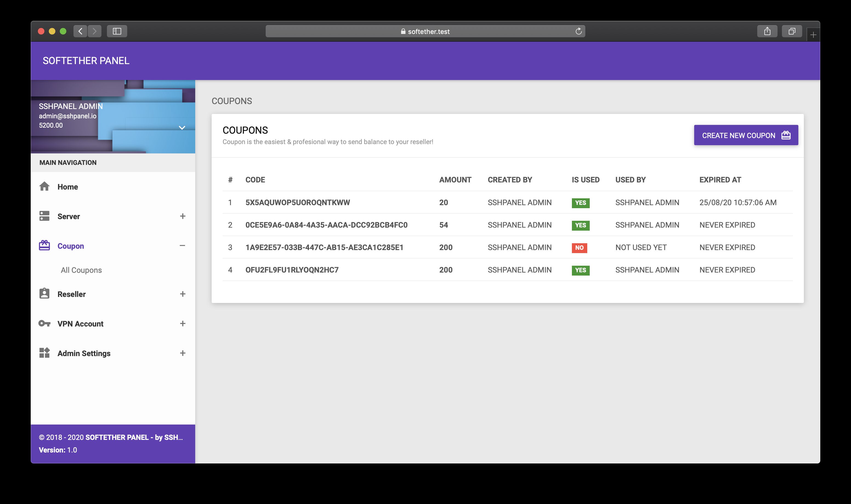Open All Coupons submenu item
The width and height of the screenshot is (851, 504).
(81, 270)
